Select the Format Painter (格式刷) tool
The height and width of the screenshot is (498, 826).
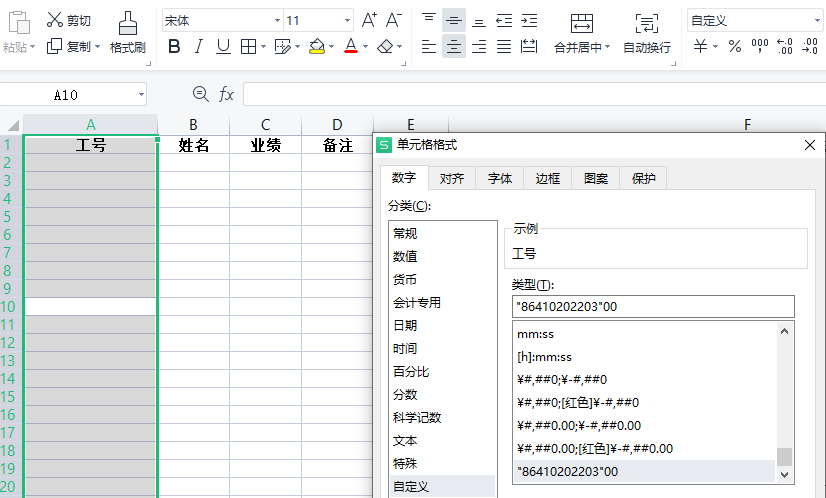(x=127, y=33)
